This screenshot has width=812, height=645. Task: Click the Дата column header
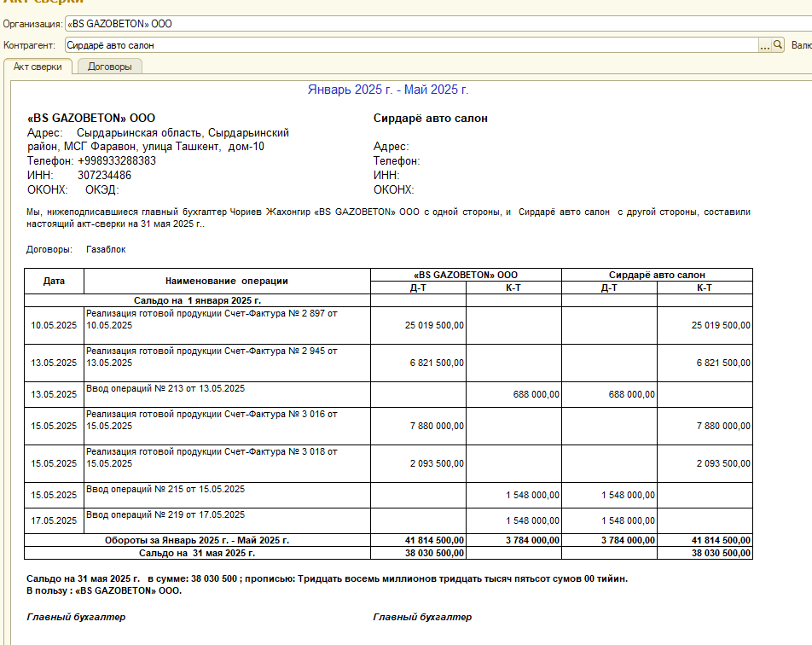[54, 281]
